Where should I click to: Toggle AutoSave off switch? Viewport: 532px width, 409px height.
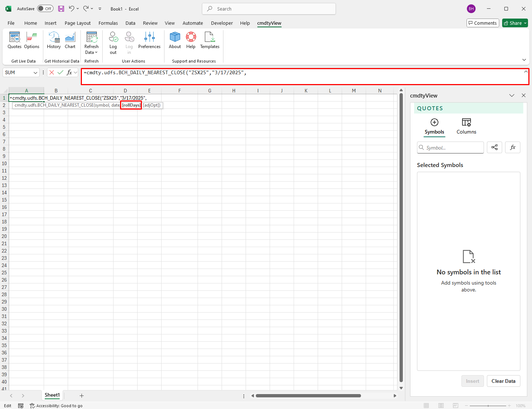(x=45, y=9)
